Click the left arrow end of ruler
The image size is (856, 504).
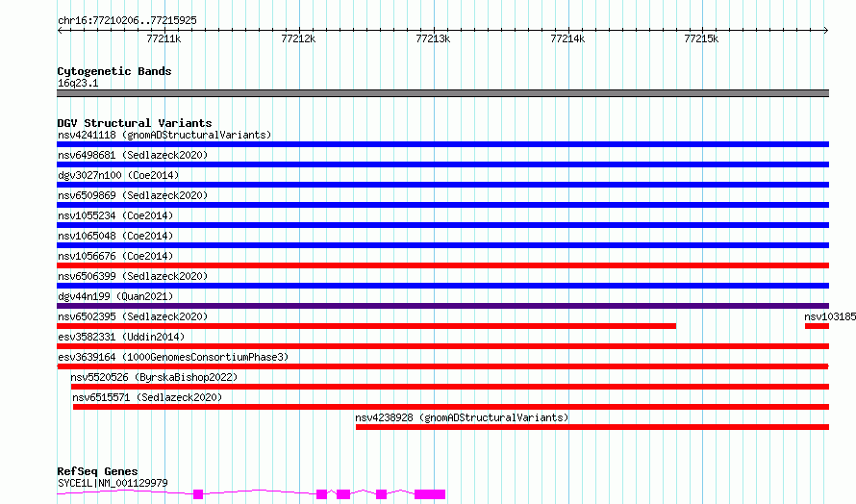tap(60, 31)
